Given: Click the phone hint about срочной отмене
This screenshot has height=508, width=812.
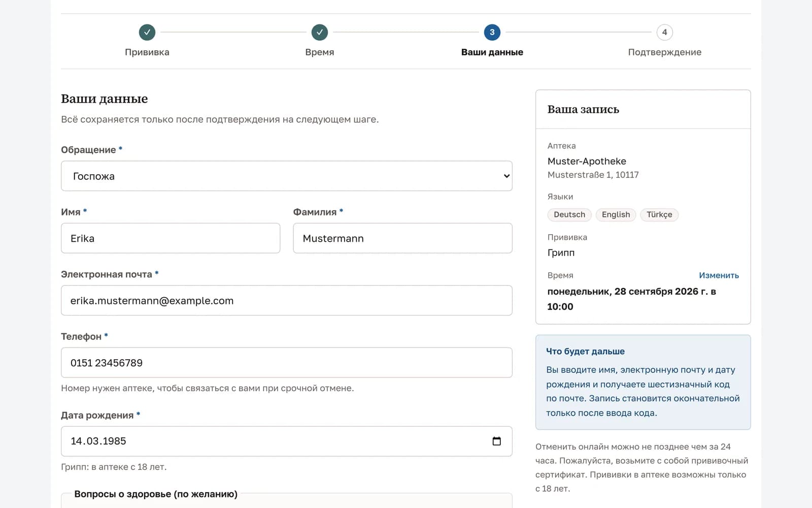Looking at the screenshot, I should point(208,388).
